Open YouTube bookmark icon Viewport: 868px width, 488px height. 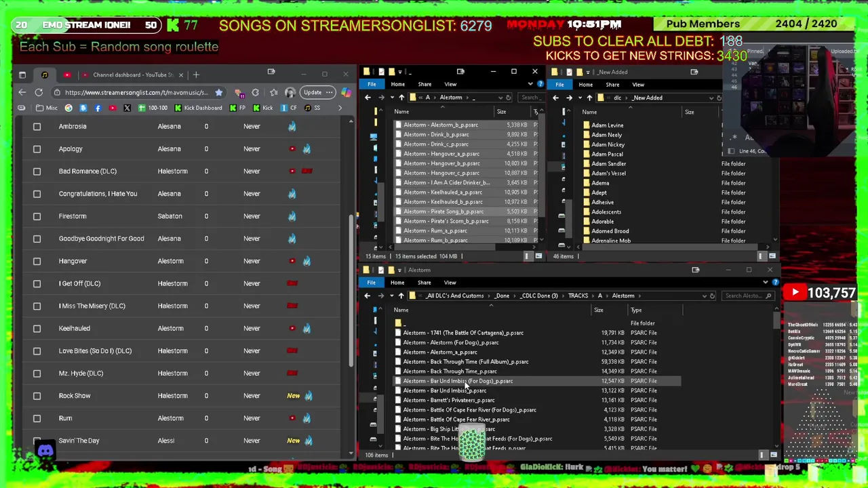pyautogui.click(x=112, y=108)
